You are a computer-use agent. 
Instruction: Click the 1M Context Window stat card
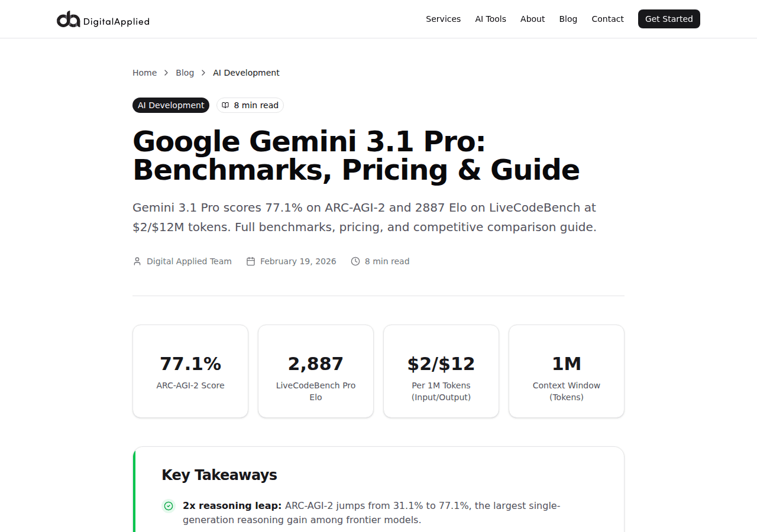click(566, 371)
